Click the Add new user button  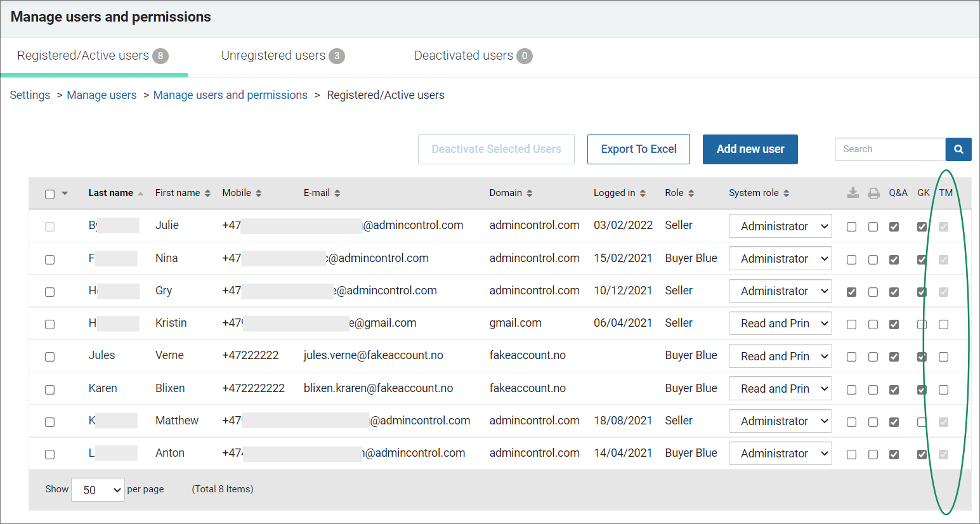pos(750,149)
